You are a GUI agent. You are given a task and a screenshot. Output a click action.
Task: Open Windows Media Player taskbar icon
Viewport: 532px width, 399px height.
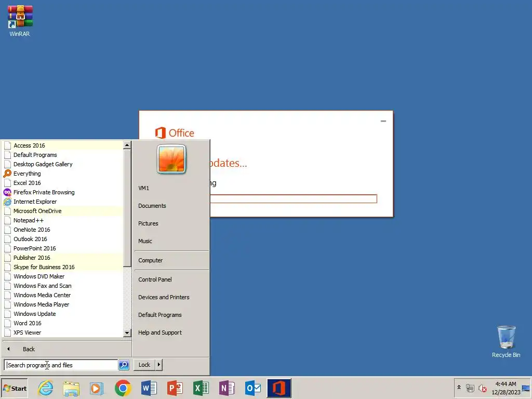pyautogui.click(x=97, y=388)
